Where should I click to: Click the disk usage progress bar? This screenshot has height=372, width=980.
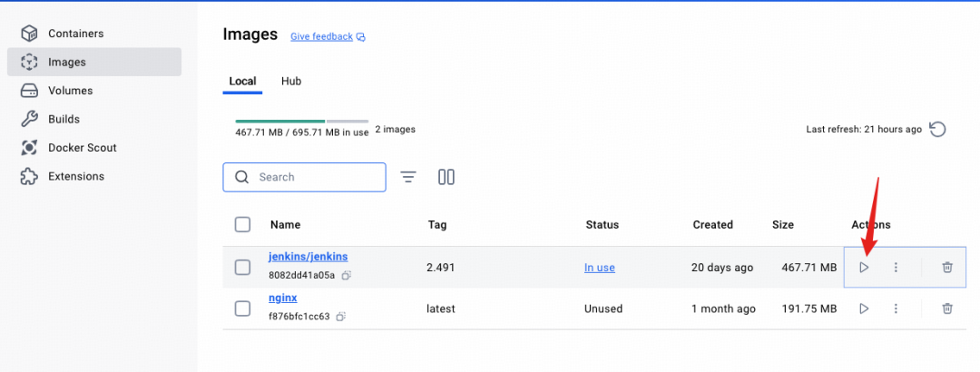point(302,121)
